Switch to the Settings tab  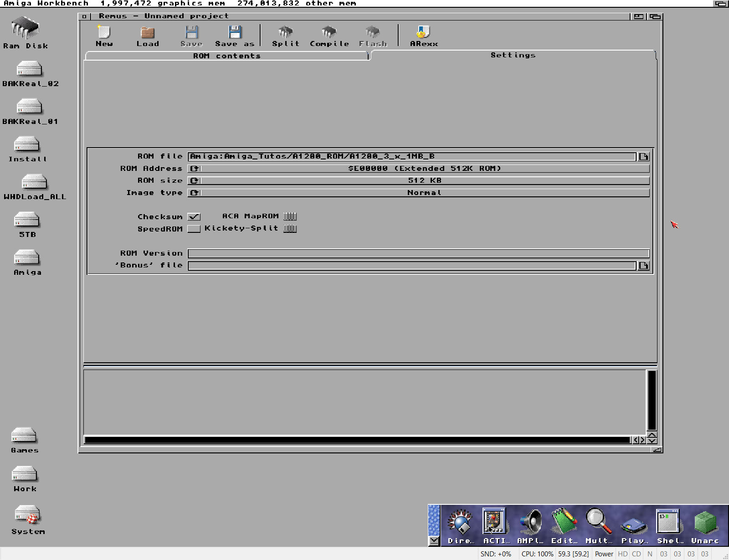coord(513,55)
